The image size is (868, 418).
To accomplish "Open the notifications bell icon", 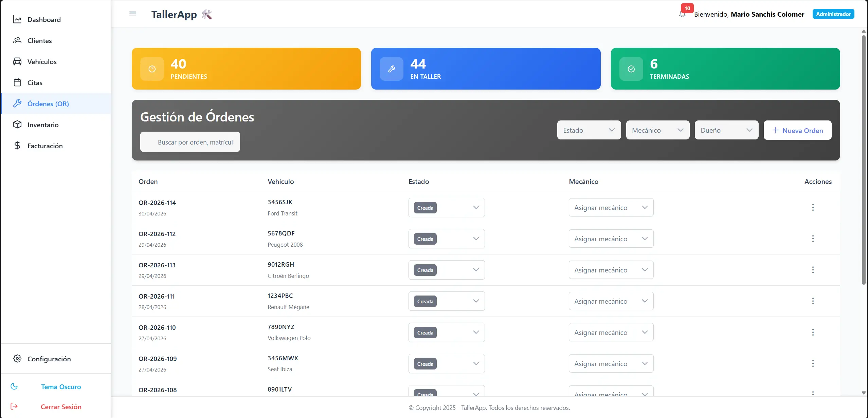I will pyautogui.click(x=682, y=14).
